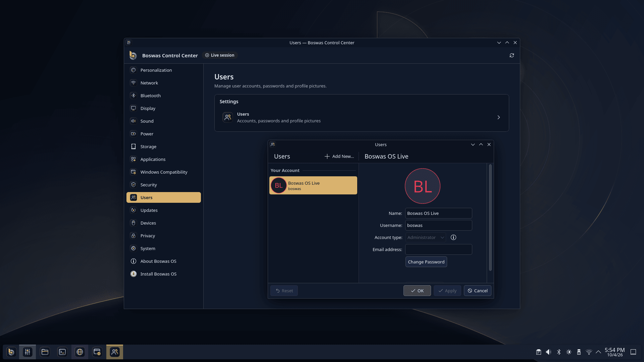Click Control Center taskbar icon

28,352
